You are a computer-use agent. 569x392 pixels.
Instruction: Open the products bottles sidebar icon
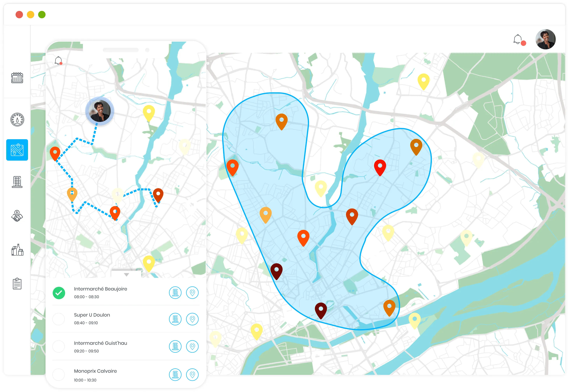17,250
